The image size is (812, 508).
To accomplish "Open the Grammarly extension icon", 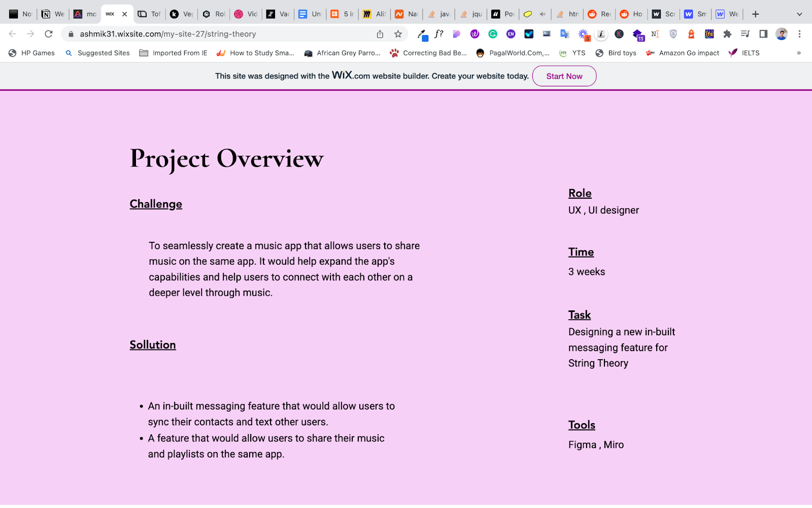I will (493, 34).
